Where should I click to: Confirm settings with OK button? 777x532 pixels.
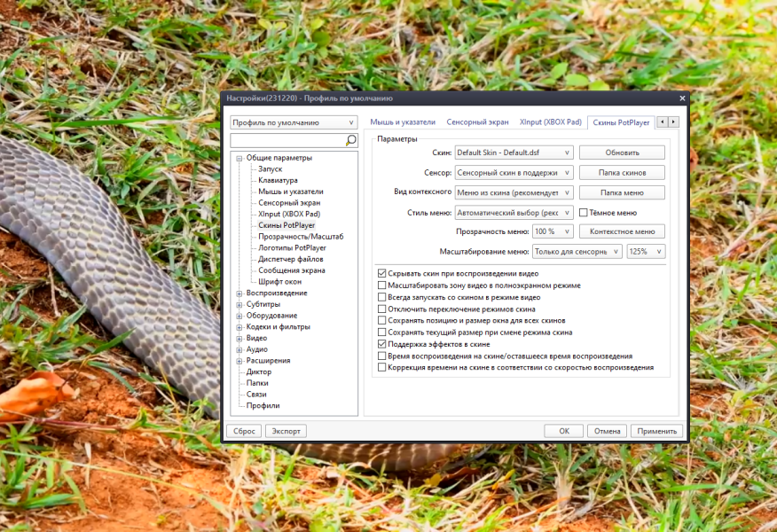point(564,431)
